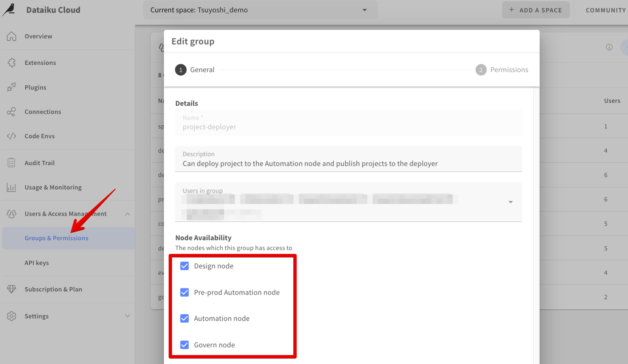Image resolution: width=628 pixels, height=364 pixels.
Task: Click the Audit Trail clipboard icon
Action: 12,163
